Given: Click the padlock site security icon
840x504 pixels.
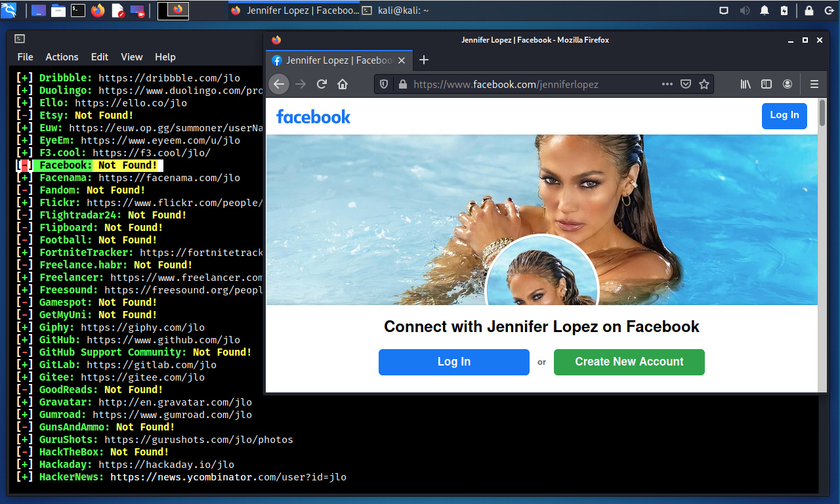Looking at the screenshot, I should click(x=402, y=84).
